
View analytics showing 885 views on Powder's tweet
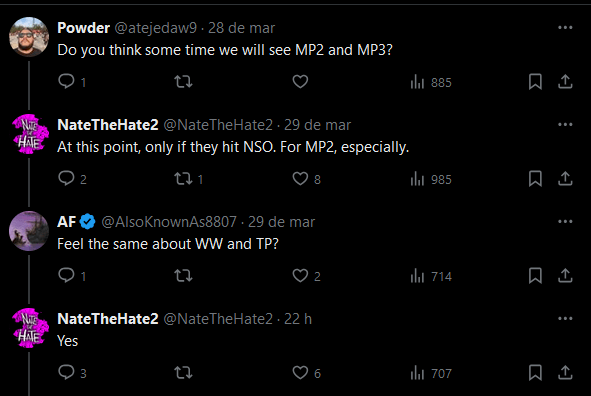coord(431,82)
